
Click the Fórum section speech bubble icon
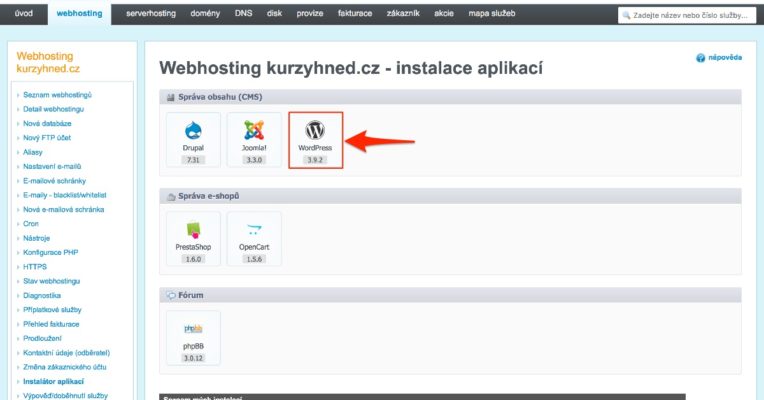click(x=171, y=295)
